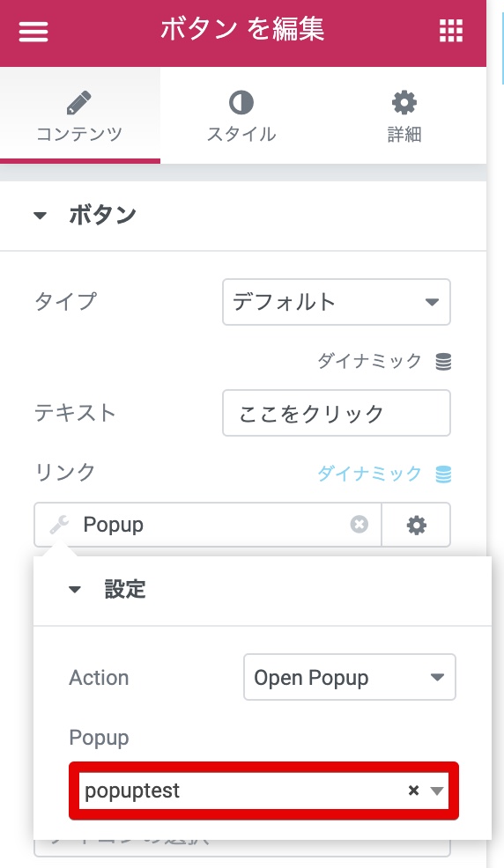
Task: Switch to the スタイル tab
Action: click(x=241, y=117)
